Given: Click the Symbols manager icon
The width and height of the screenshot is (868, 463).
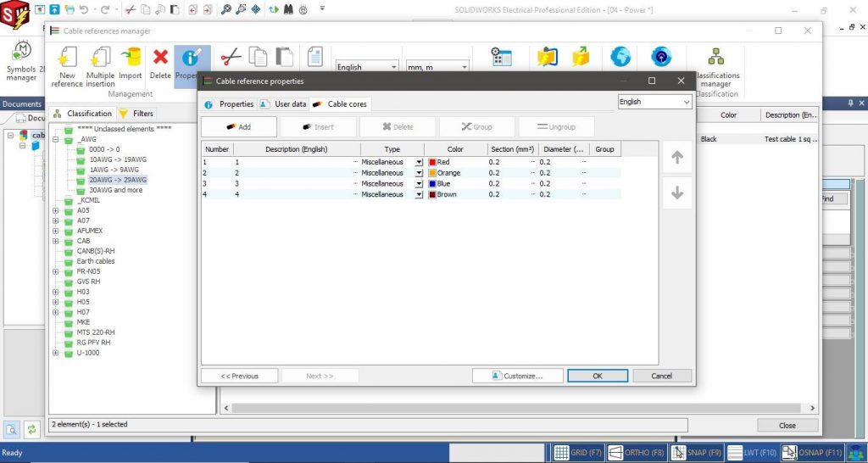Looking at the screenshot, I should tap(21, 51).
